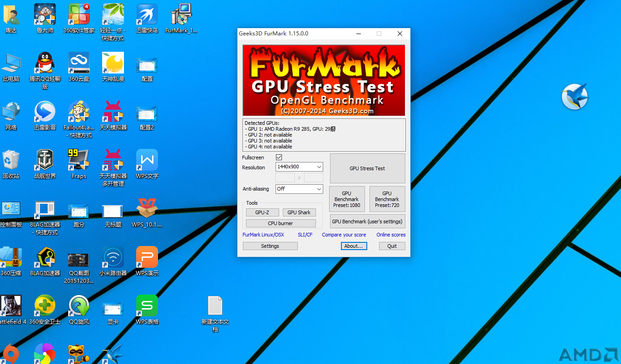Image resolution: width=621 pixels, height=364 pixels.
Task: Follow the FurMark Linux/OSX link
Action: (263, 235)
